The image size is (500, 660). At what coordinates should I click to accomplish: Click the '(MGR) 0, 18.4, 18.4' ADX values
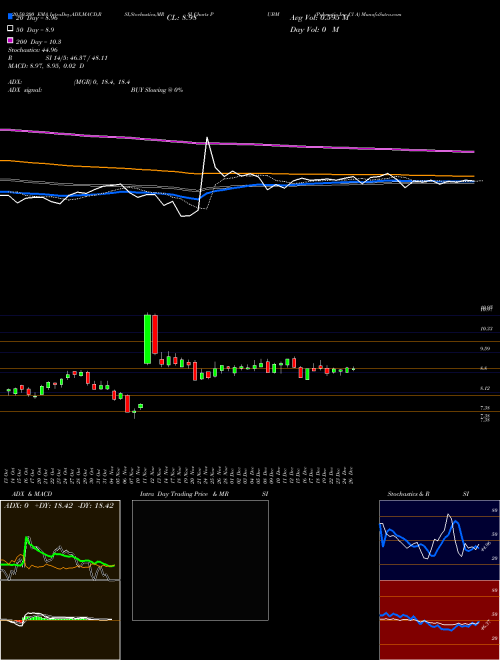pyautogui.click(x=101, y=83)
